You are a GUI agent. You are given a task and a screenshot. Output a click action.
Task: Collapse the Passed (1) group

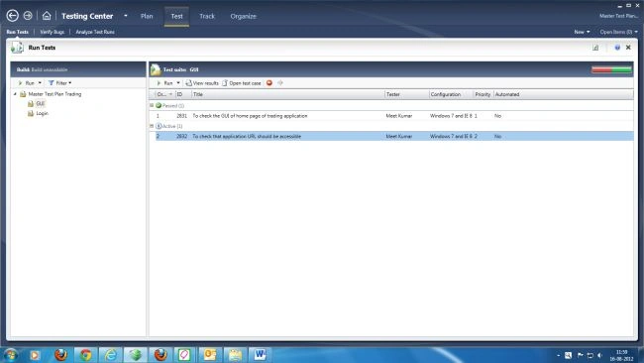152,106
